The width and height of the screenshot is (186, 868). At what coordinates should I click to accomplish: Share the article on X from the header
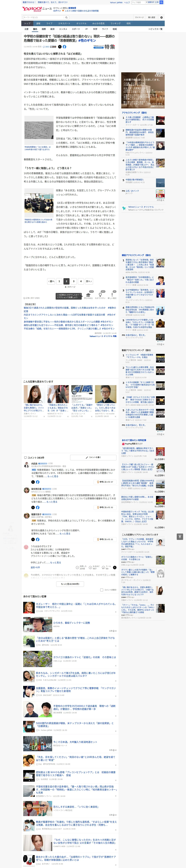tap(60, 47)
